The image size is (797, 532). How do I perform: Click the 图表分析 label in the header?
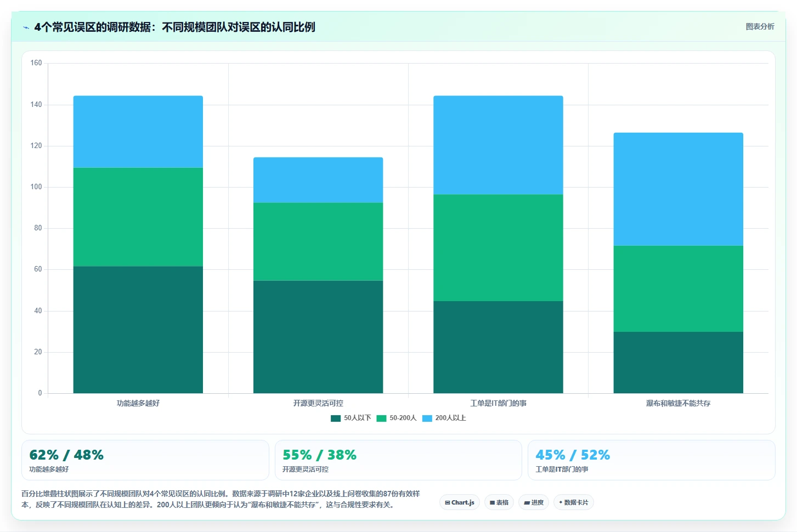760,26
